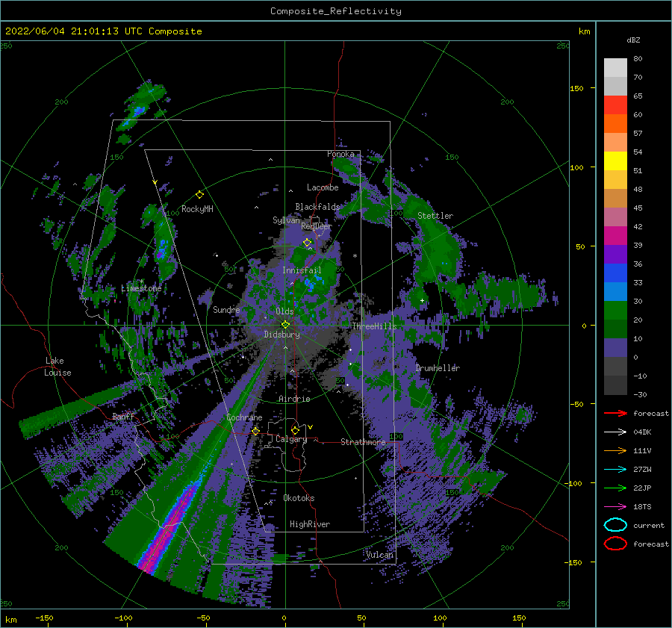Click the Calgary label
Screen dimensions: 672x628
291,439
